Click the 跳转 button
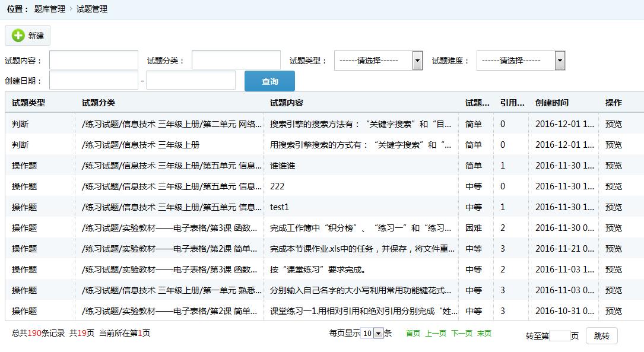Image resolution: width=644 pixels, height=352 pixels. [x=601, y=336]
